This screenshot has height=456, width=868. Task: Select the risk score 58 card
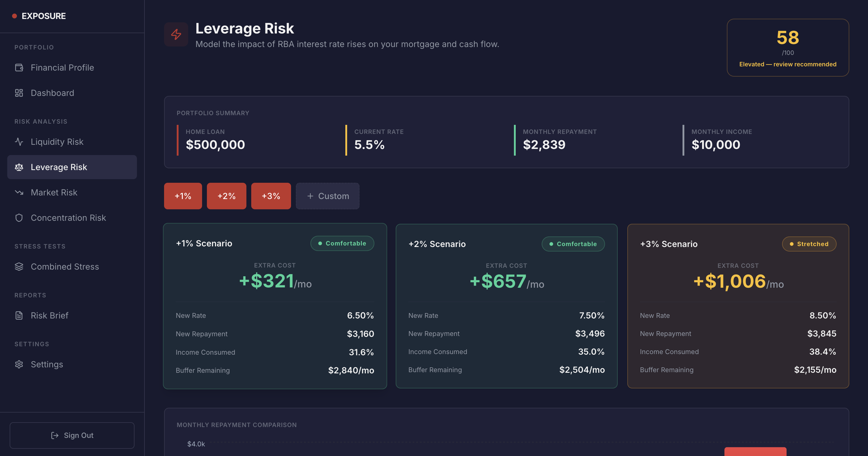(788, 48)
